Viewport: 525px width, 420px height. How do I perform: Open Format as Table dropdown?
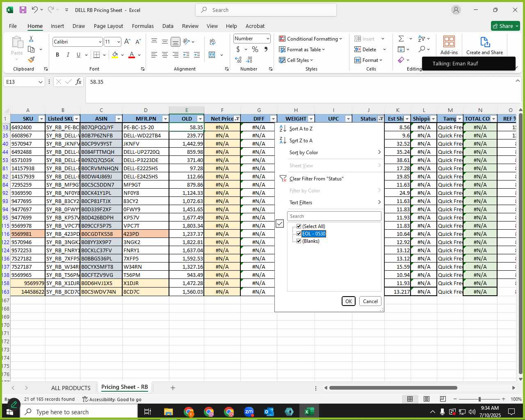pyautogui.click(x=302, y=49)
